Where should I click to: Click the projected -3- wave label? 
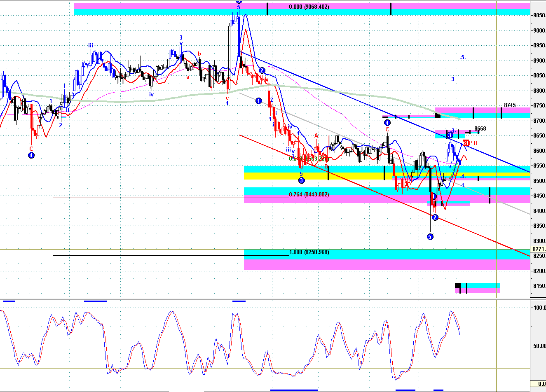coord(453,79)
